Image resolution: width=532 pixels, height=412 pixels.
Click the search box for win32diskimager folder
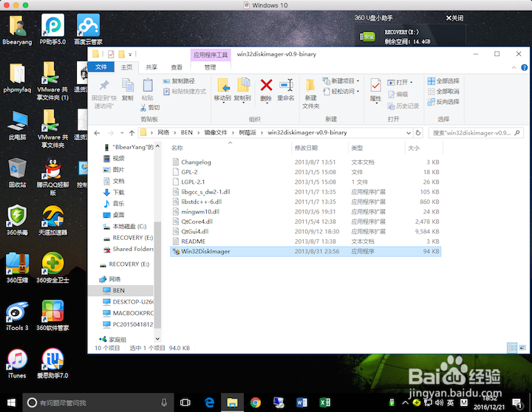(476, 133)
